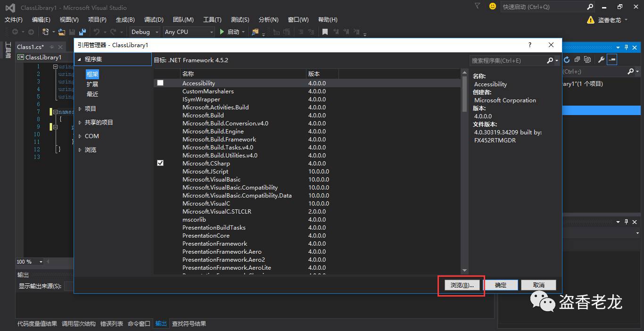Click the feedback smiley face icon
This screenshot has width=644, height=331.
tap(493, 6)
